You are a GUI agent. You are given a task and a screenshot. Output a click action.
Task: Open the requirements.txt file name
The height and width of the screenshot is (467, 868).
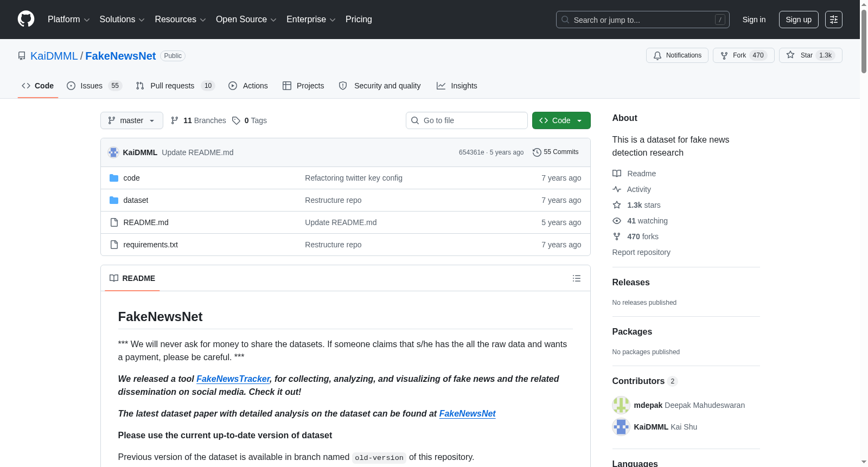coord(151,245)
